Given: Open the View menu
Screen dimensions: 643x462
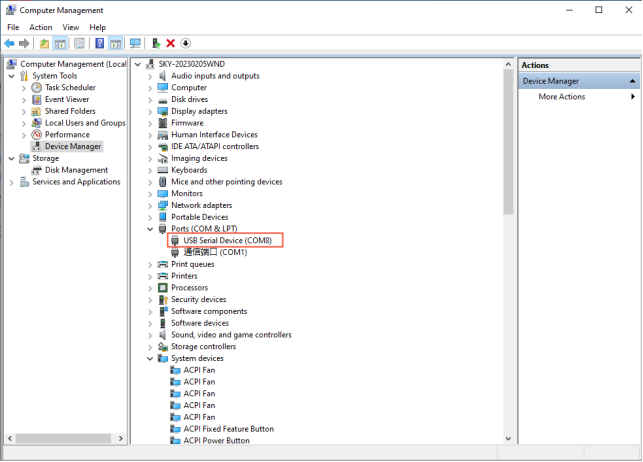Looking at the screenshot, I should pos(71,27).
